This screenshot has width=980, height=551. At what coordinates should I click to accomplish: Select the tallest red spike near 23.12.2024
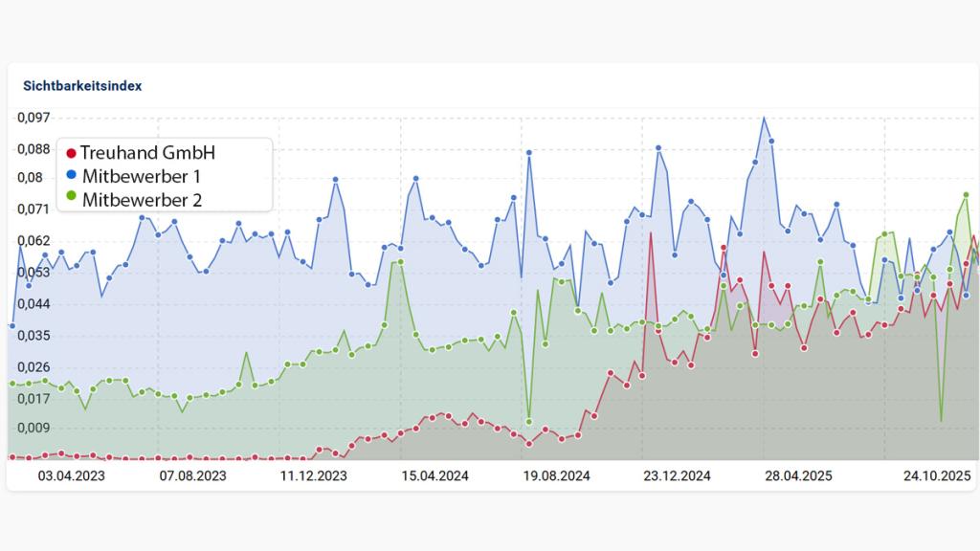651,233
